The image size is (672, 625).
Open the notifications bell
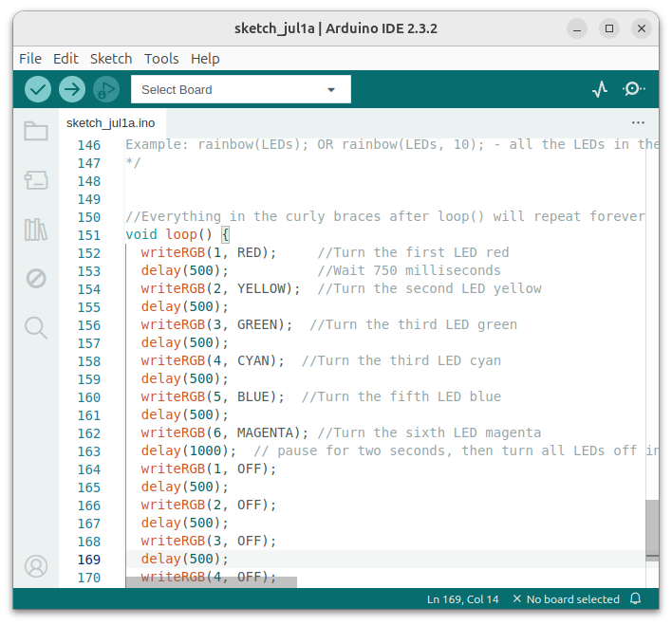(636, 598)
